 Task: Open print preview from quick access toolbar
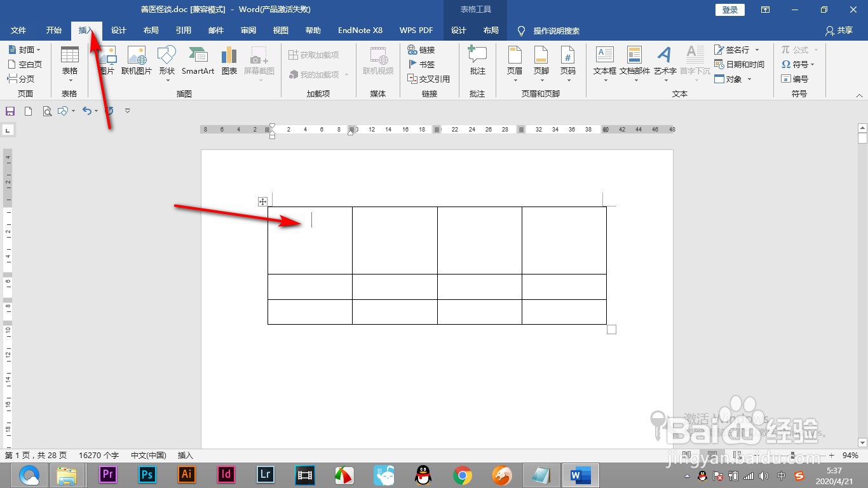click(46, 111)
